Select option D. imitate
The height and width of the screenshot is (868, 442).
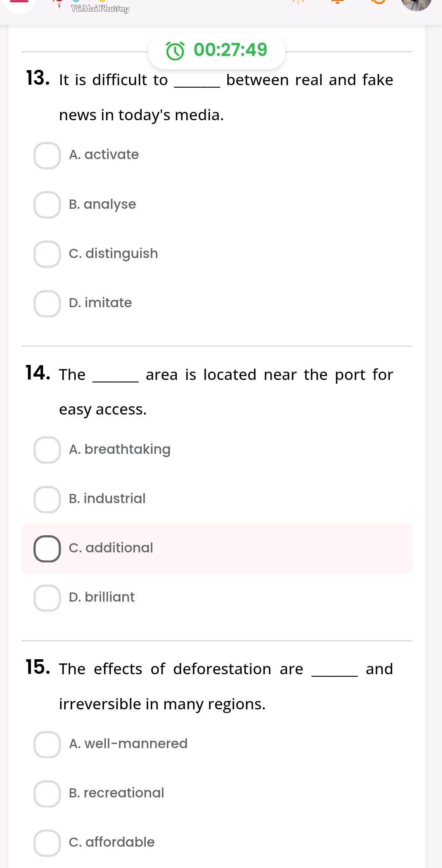coord(47,303)
